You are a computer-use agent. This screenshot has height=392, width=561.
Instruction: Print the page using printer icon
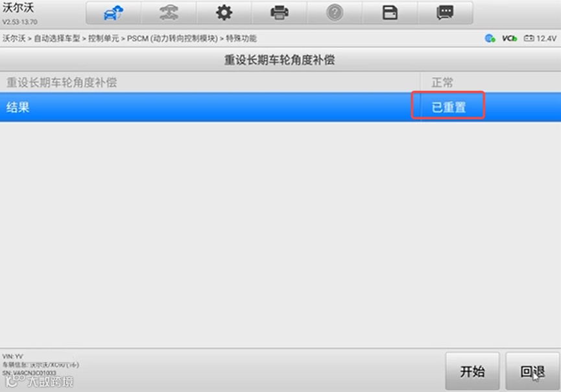coord(279,13)
